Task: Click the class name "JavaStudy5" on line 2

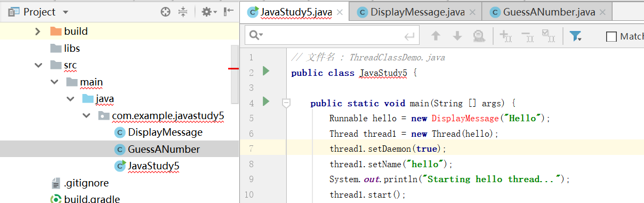Action: point(383,73)
